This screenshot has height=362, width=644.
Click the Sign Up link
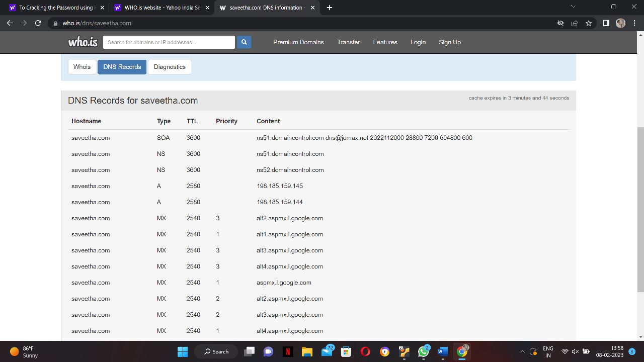pyautogui.click(x=449, y=42)
